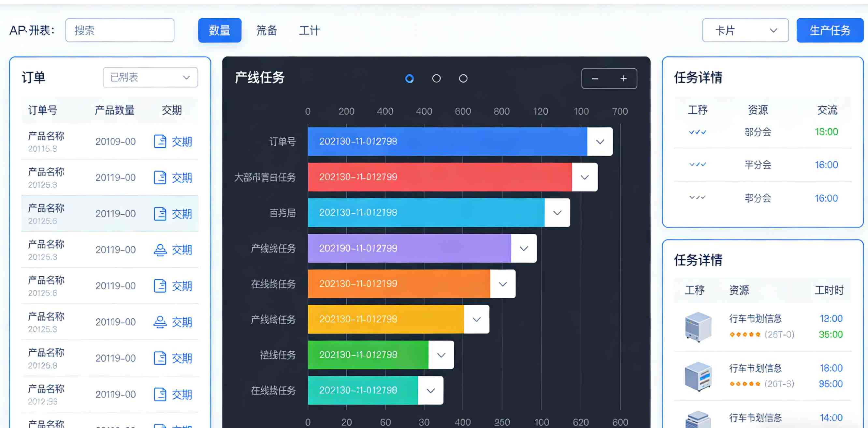868x428 pixels.
Task: Click the checkmarks next to 部分会 resource row
Action: [697, 132]
